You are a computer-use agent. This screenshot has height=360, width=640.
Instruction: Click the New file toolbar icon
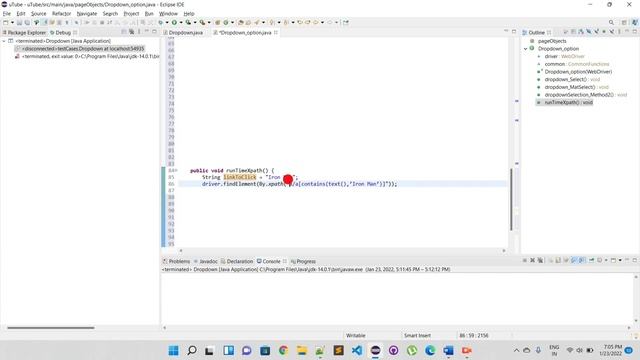click(x=6, y=22)
